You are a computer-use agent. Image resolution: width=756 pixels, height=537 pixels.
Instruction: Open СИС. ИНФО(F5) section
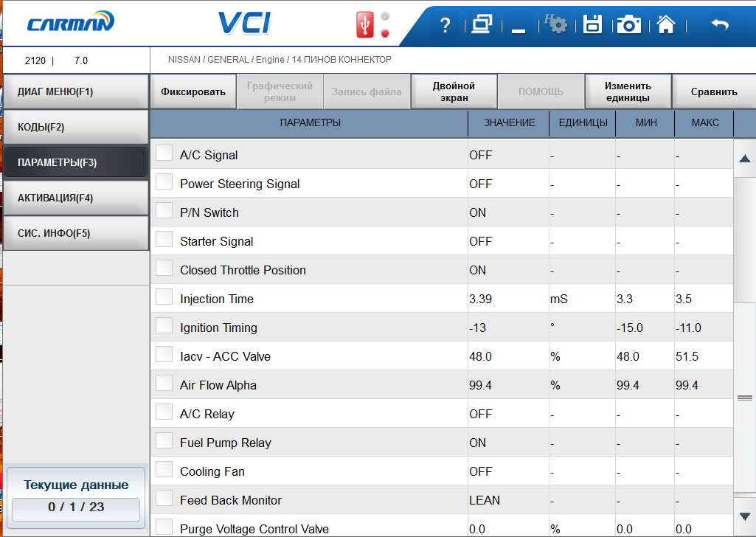[x=76, y=233]
